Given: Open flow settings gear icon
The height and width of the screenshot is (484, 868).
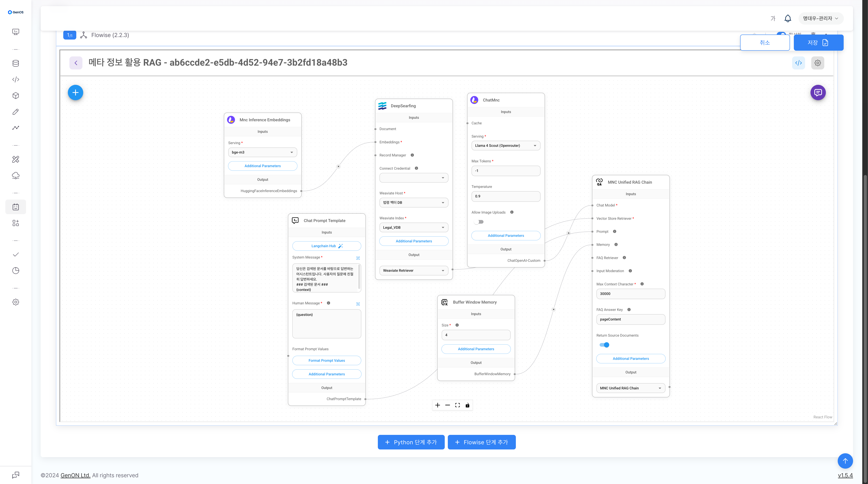Looking at the screenshot, I should tap(817, 63).
